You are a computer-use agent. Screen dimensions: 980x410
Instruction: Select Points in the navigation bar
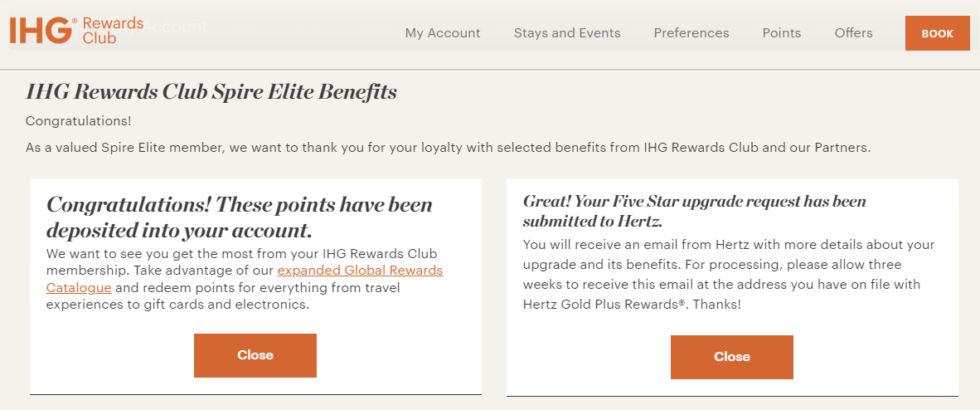(782, 33)
